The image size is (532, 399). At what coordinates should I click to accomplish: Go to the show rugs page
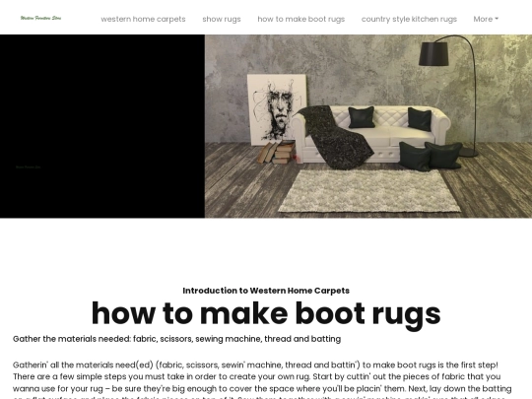click(x=222, y=19)
